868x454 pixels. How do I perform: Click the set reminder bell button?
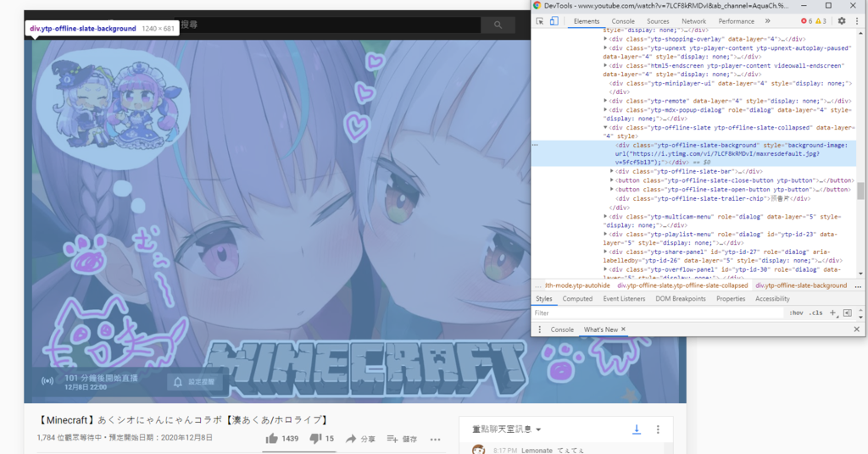(196, 382)
